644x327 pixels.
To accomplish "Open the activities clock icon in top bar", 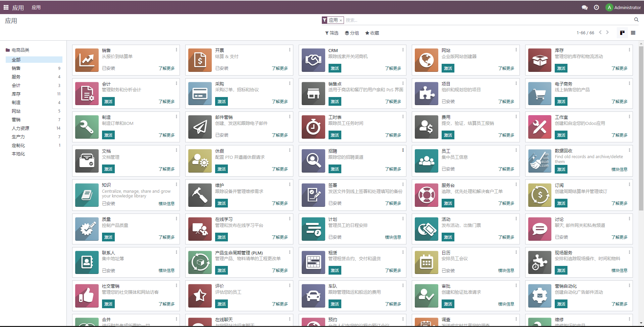I will [x=596, y=7].
